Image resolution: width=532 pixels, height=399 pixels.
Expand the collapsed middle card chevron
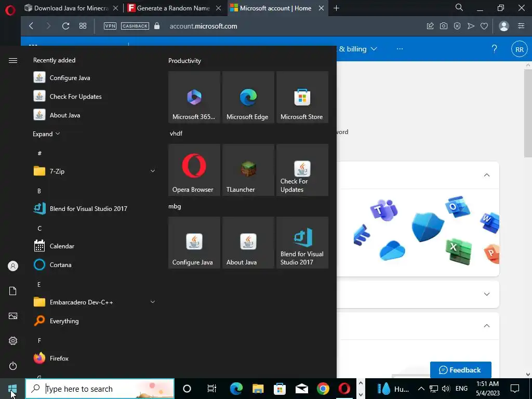click(486, 294)
